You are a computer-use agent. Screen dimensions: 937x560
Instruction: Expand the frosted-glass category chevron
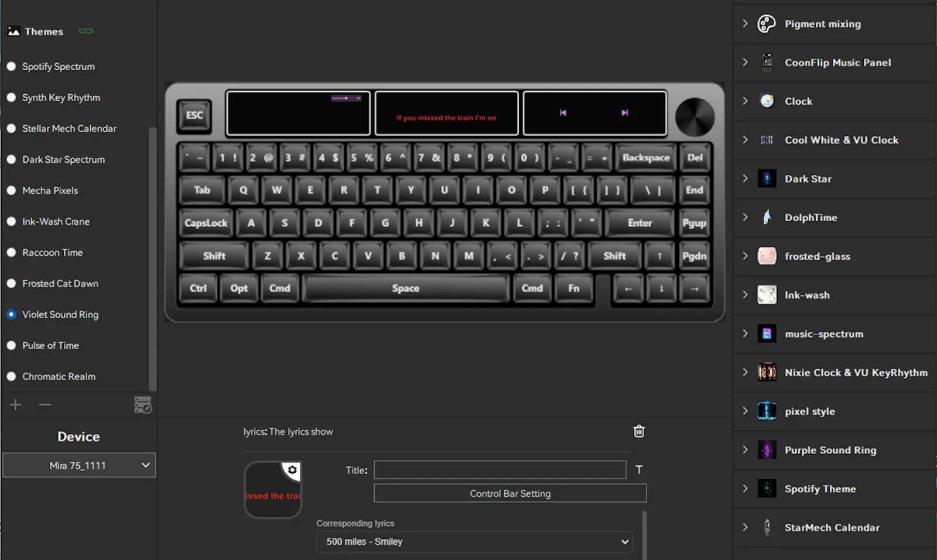(745, 256)
